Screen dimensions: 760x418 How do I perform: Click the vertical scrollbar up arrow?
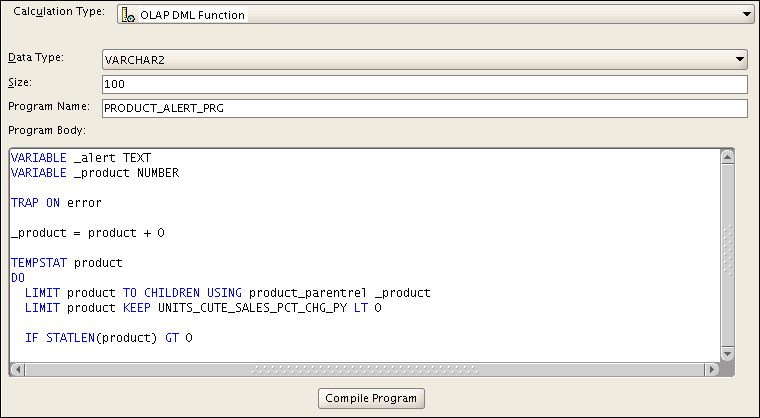(728, 156)
